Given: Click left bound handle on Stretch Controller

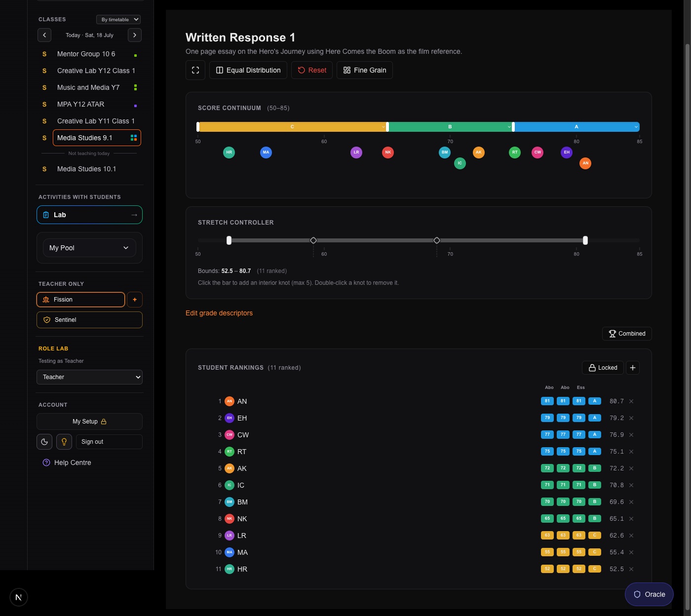Looking at the screenshot, I should click(x=229, y=240).
